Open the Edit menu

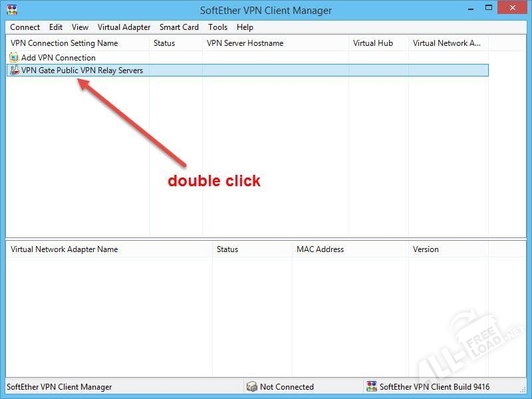click(x=56, y=27)
